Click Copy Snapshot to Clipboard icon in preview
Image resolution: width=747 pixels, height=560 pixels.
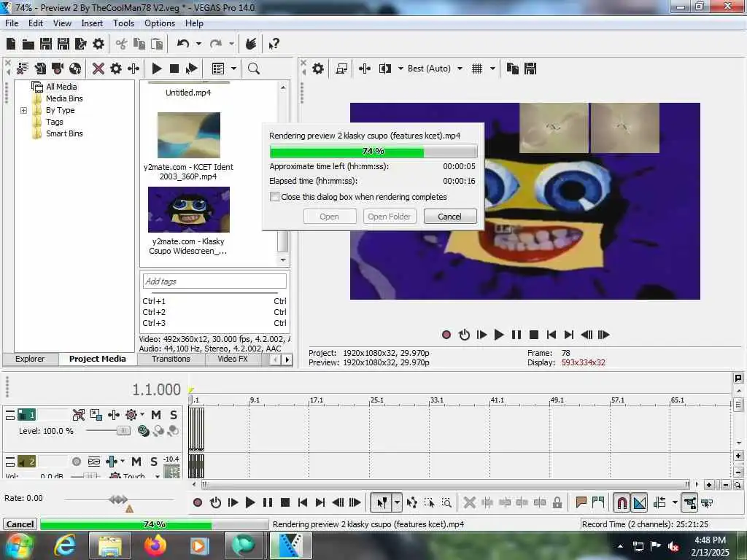(513, 69)
